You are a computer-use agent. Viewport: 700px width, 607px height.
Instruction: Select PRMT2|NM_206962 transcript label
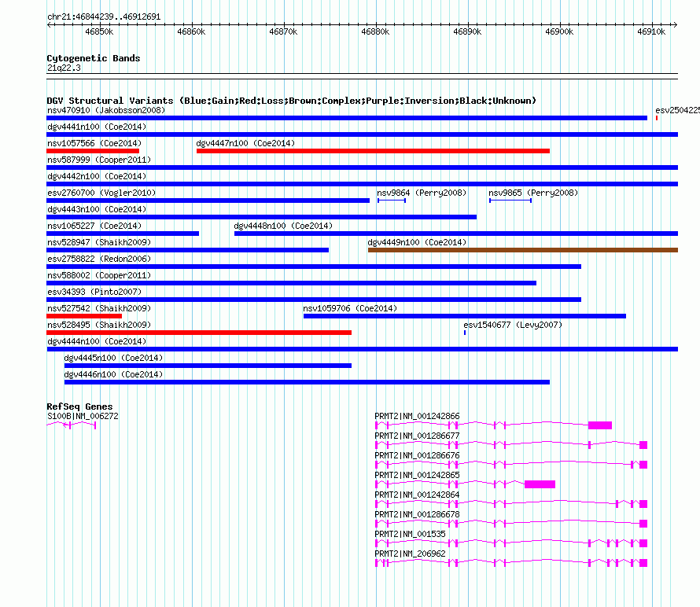click(410, 554)
